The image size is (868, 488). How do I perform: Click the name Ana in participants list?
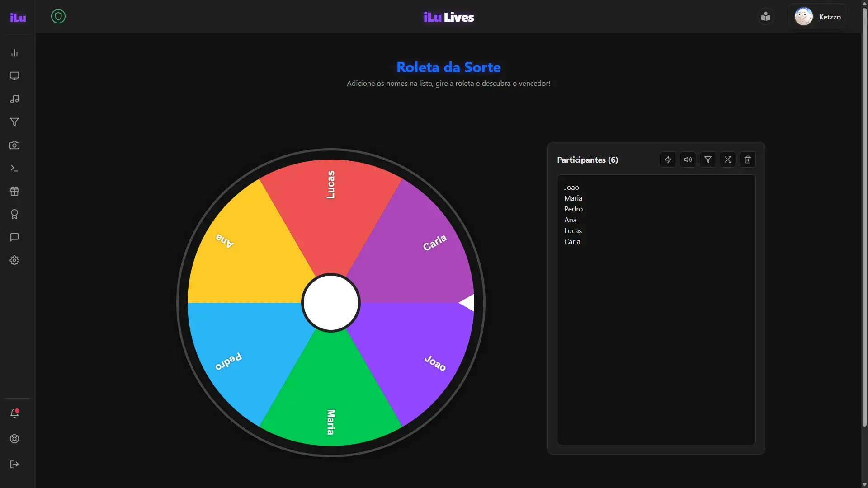570,220
